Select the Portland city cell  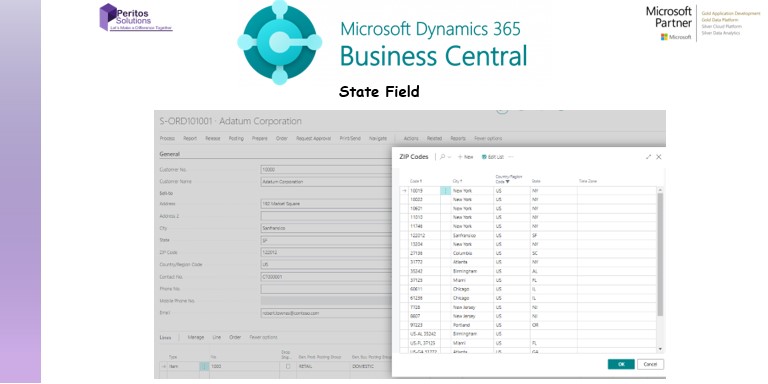click(472, 325)
